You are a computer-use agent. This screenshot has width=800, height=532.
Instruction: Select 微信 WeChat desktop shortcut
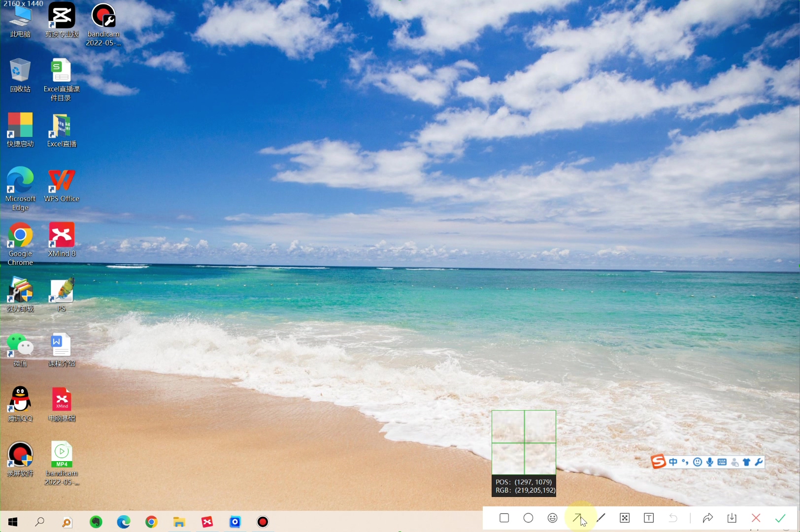(20, 350)
